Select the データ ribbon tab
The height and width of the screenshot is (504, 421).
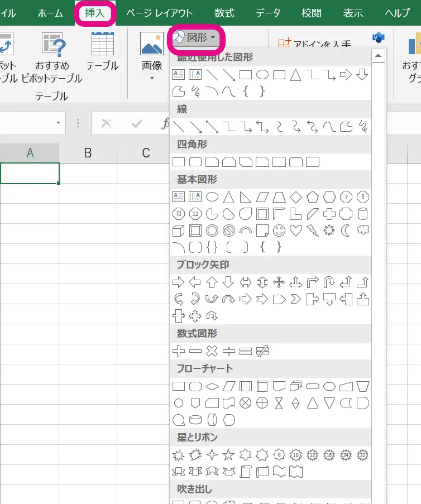(268, 13)
